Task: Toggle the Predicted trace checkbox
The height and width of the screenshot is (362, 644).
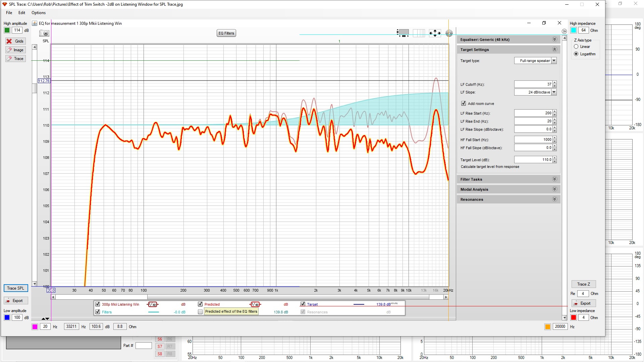Action: click(x=200, y=304)
